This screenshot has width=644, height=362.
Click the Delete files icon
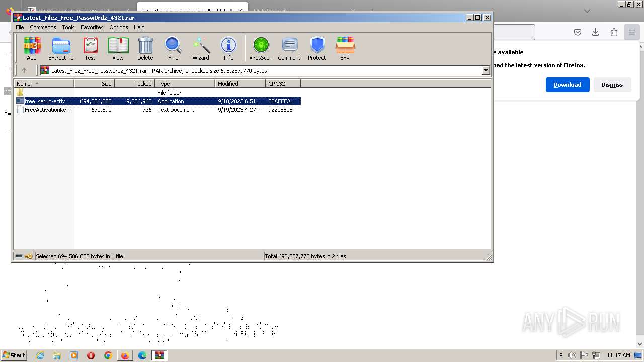tap(145, 49)
